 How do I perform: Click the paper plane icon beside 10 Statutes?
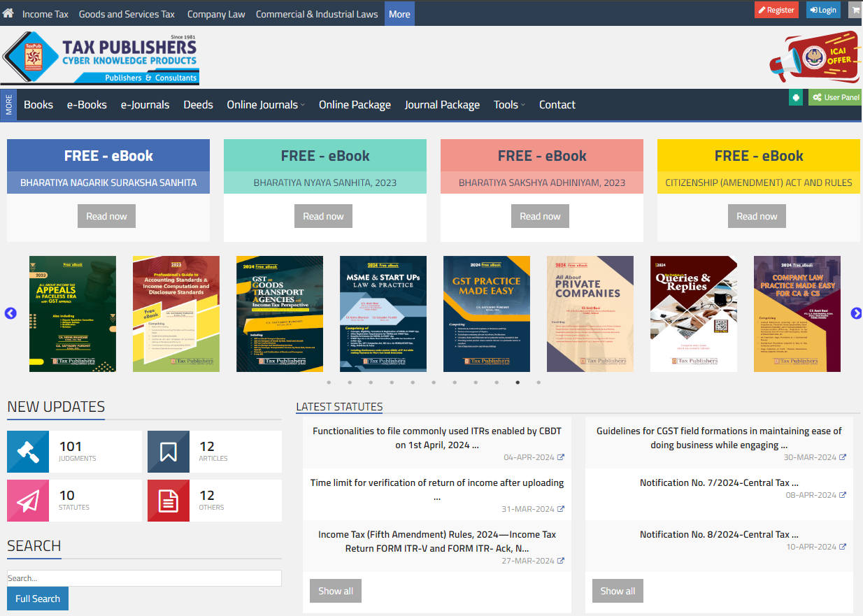click(x=28, y=500)
